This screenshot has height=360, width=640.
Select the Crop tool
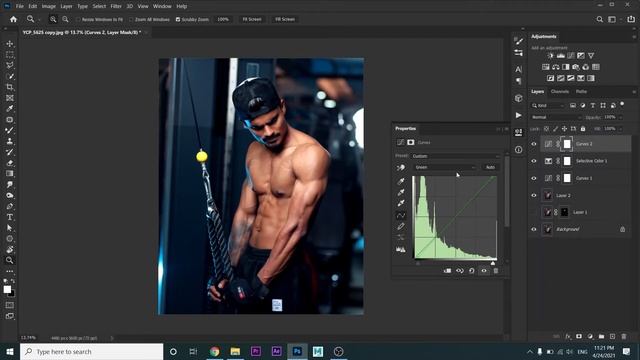tap(10, 87)
